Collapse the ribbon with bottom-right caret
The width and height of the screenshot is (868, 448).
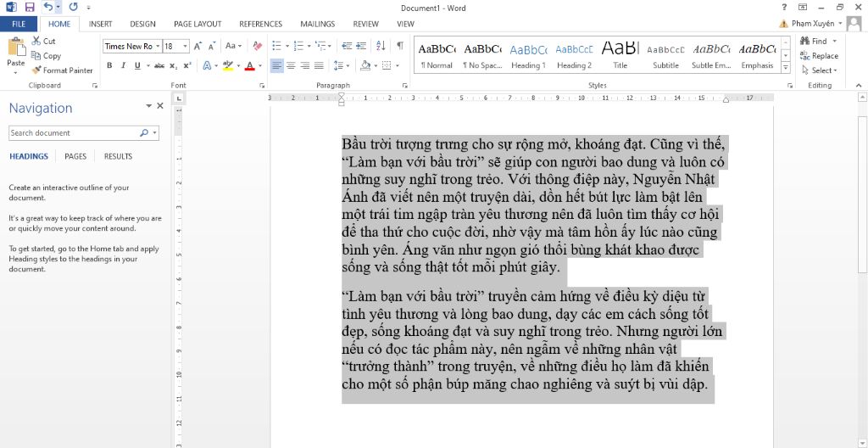[x=859, y=86]
